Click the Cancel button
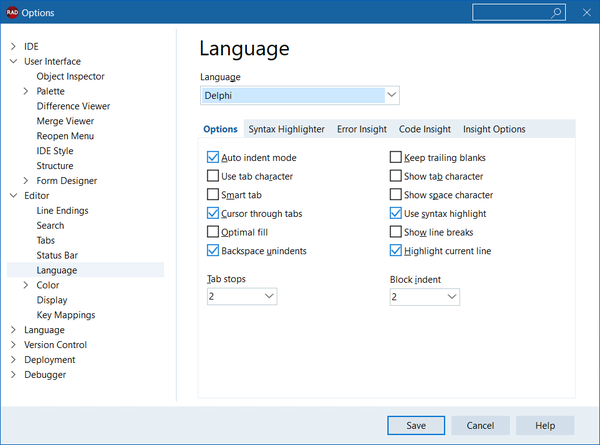This screenshot has height=445, width=600. click(480, 425)
